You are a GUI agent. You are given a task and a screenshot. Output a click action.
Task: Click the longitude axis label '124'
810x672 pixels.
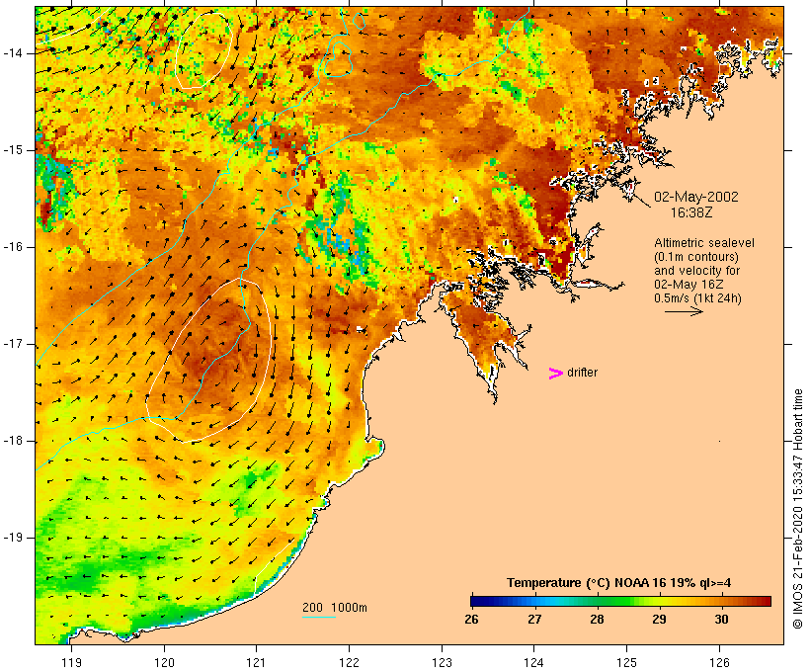coord(533,662)
